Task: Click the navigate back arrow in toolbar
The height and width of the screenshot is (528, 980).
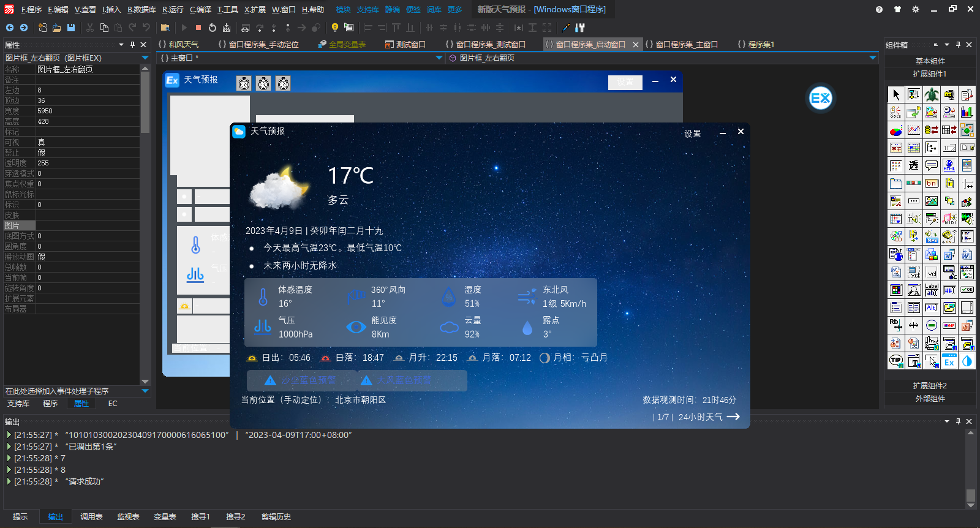Action: click(x=10, y=28)
